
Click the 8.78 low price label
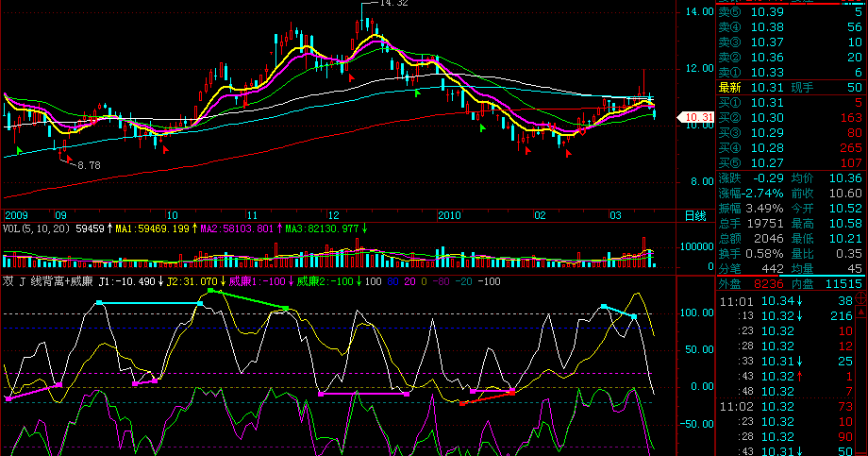coord(89,165)
